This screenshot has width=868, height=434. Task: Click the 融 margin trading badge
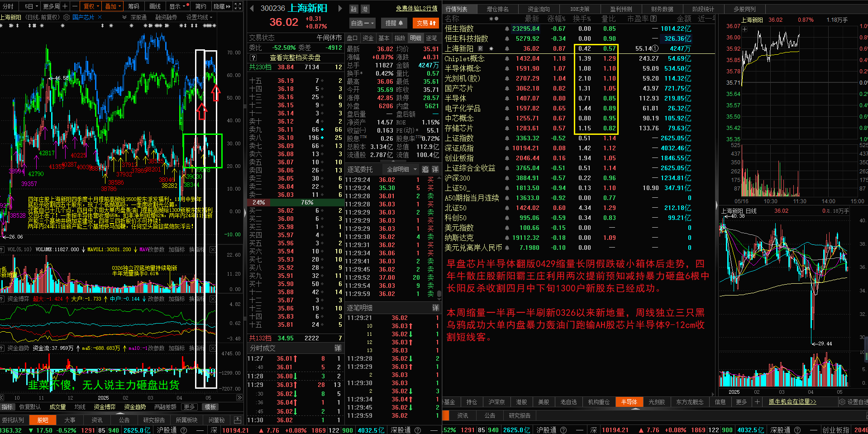tap(354, 9)
